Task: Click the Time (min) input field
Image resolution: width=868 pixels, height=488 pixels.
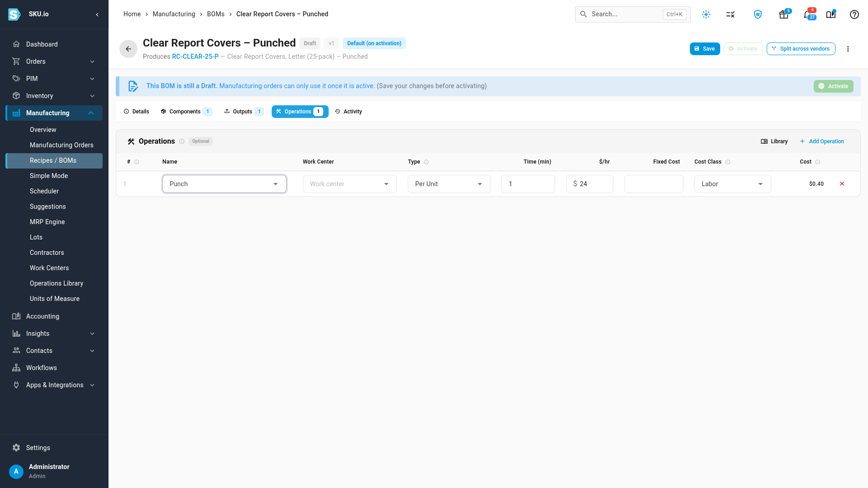Action: pyautogui.click(x=528, y=184)
